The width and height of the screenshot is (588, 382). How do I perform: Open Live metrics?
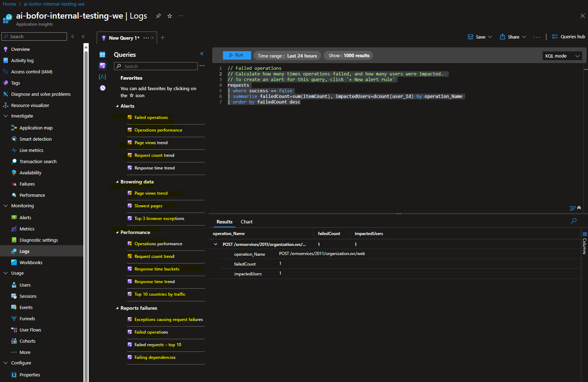click(31, 150)
